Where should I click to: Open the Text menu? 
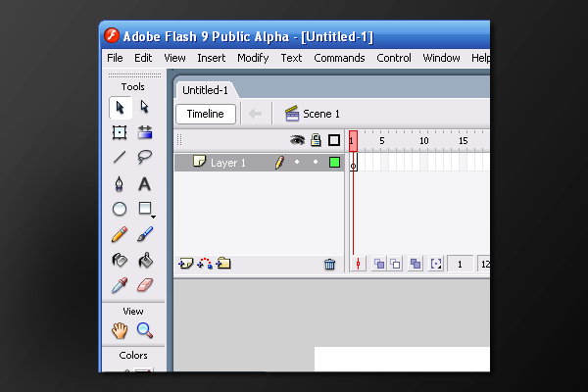pos(291,58)
